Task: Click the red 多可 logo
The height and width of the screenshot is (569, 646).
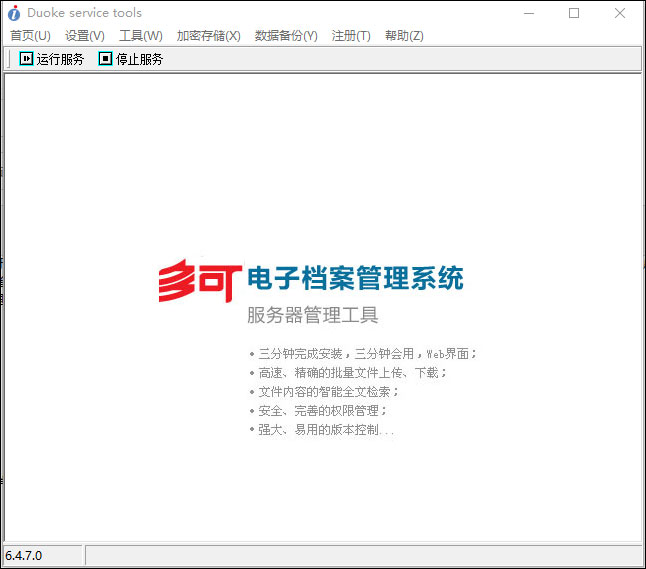Action: click(x=199, y=280)
